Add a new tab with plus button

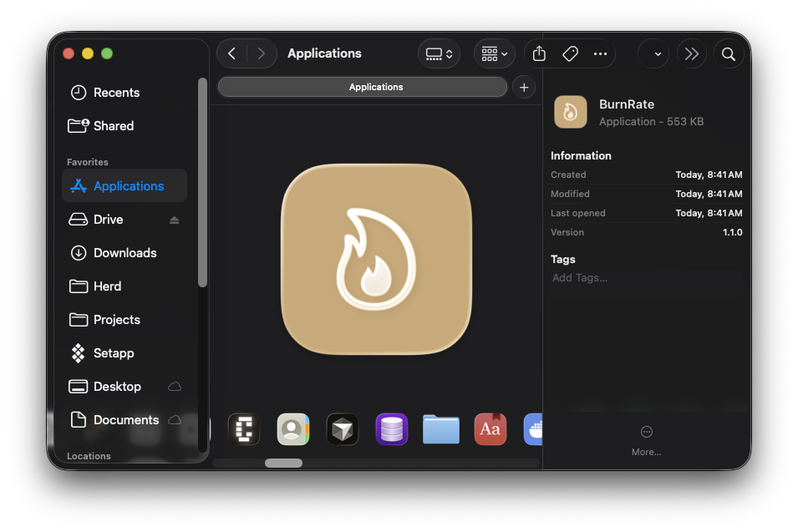(524, 87)
